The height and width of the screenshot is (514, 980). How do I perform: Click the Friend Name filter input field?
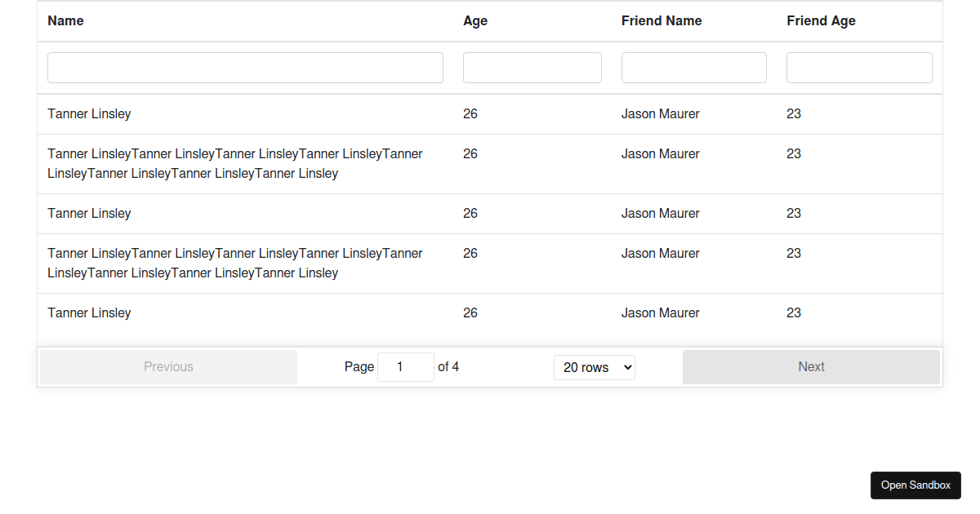click(693, 67)
